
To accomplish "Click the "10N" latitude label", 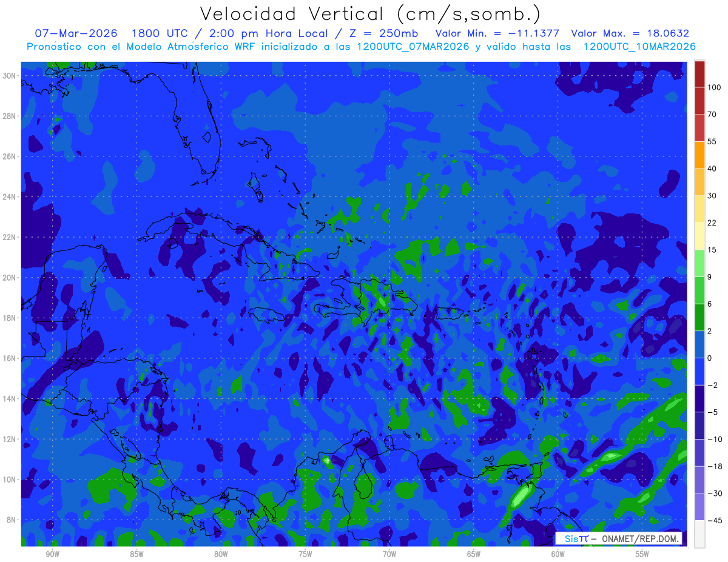I will [x=10, y=480].
